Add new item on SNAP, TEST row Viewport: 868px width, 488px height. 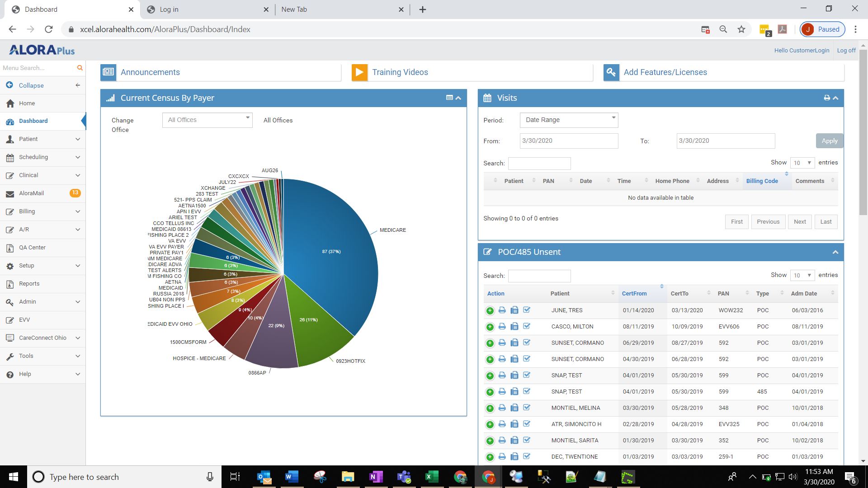[491, 375]
